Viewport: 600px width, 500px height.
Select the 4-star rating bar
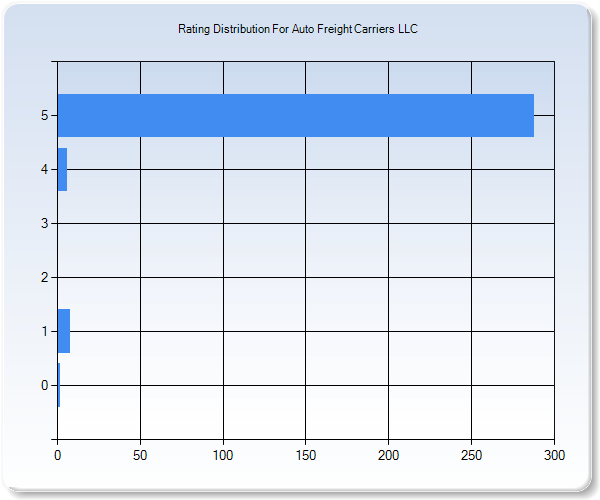(62, 169)
